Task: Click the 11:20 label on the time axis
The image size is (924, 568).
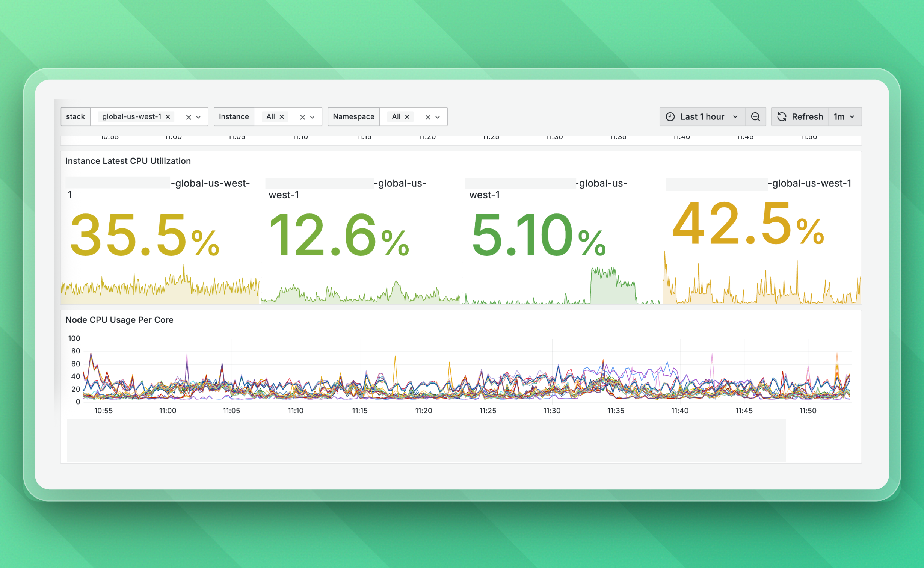Action: coord(424,410)
